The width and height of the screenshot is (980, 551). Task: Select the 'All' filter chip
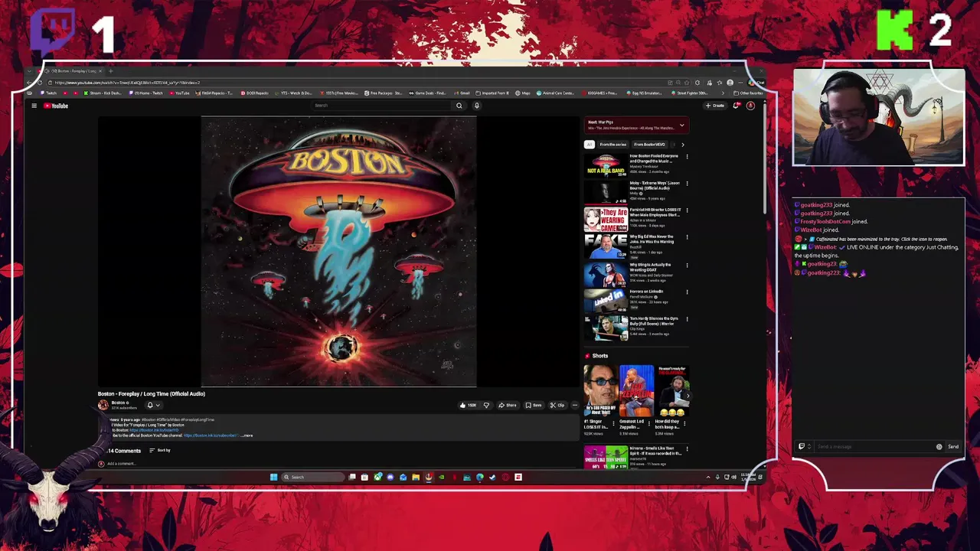pyautogui.click(x=590, y=144)
